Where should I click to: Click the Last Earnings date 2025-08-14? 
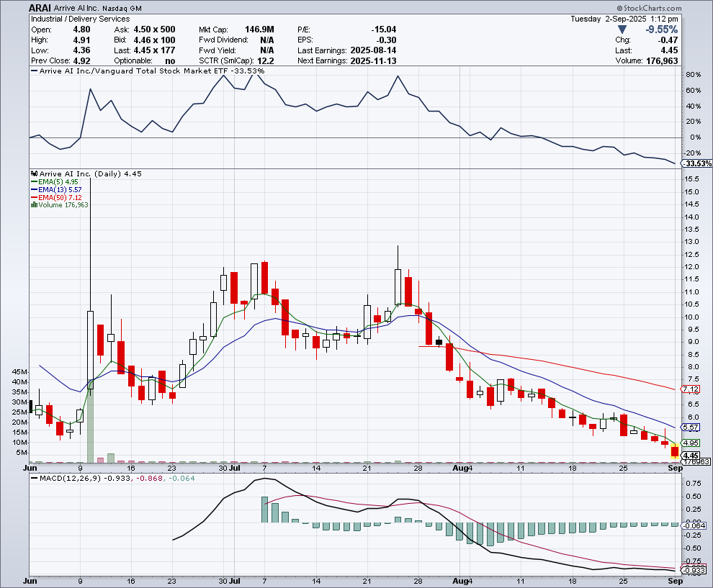pyautogui.click(x=373, y=50)
